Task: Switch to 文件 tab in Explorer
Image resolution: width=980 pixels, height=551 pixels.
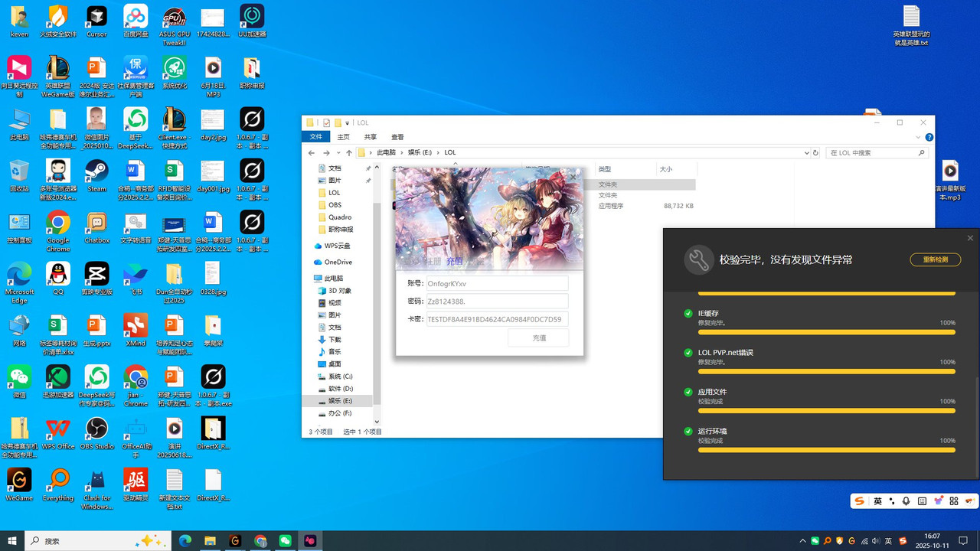Action: tap(315, 137)
